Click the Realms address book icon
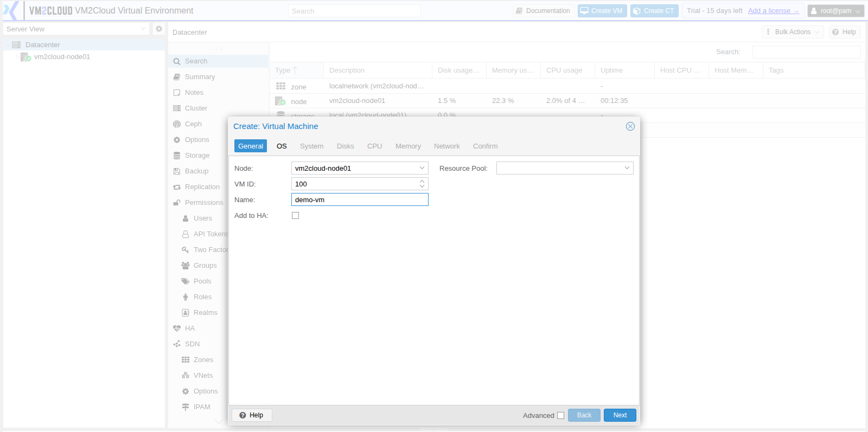The height and width of the screenshot is (432, 868). pos(186,313)
